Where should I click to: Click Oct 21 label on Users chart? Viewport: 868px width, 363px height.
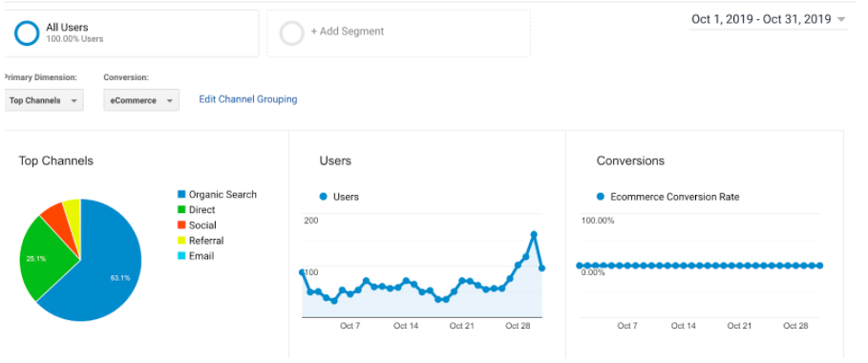[461, 326]
